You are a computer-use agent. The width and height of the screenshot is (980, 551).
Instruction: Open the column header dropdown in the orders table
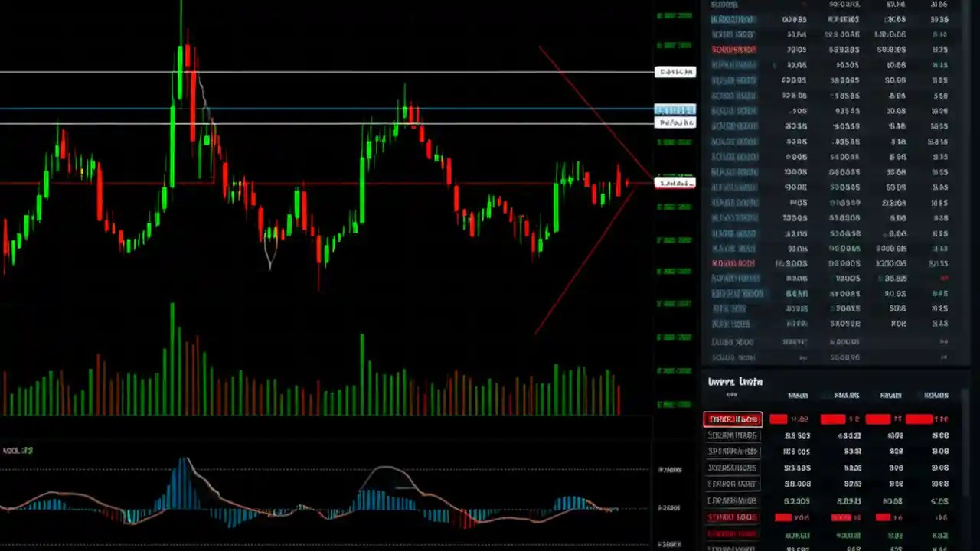click(799, 395)
